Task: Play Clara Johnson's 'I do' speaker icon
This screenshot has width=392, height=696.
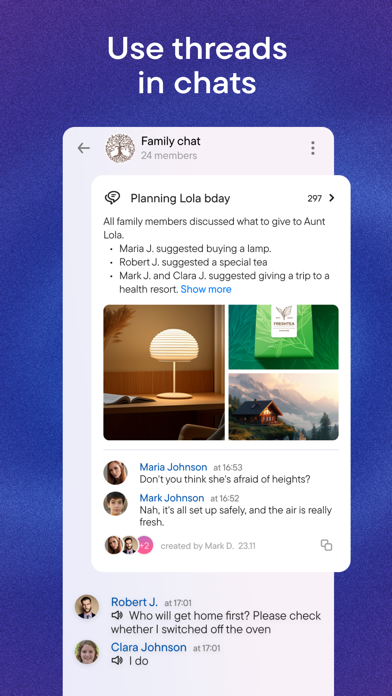Action: point(117,661)
